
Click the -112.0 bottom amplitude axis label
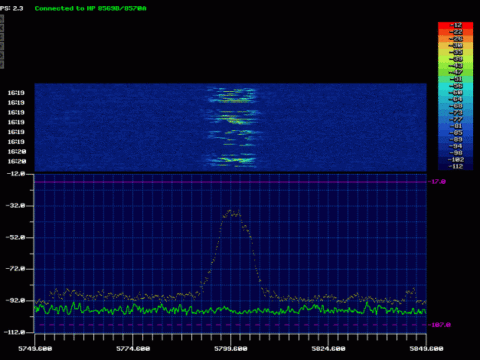(14, 332)
